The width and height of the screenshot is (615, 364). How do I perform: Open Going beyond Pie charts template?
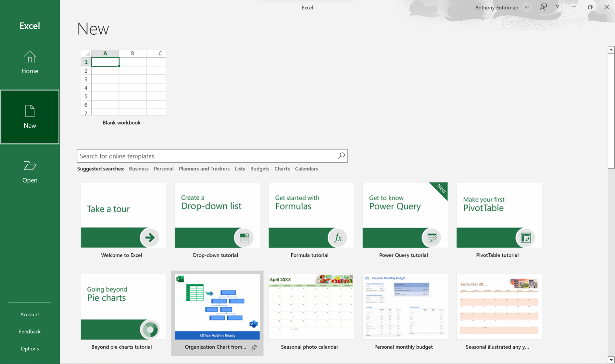123,307
